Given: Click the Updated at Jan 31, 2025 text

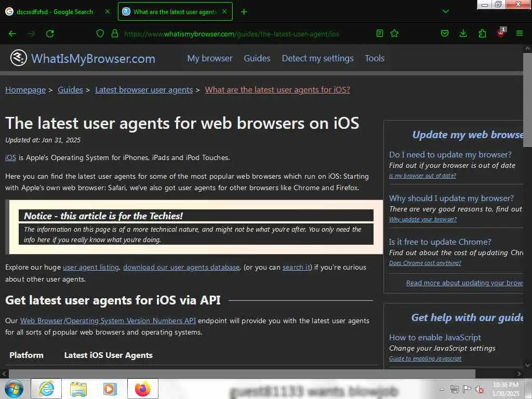Looking at the screenshot, I should (x=43, y=140).
